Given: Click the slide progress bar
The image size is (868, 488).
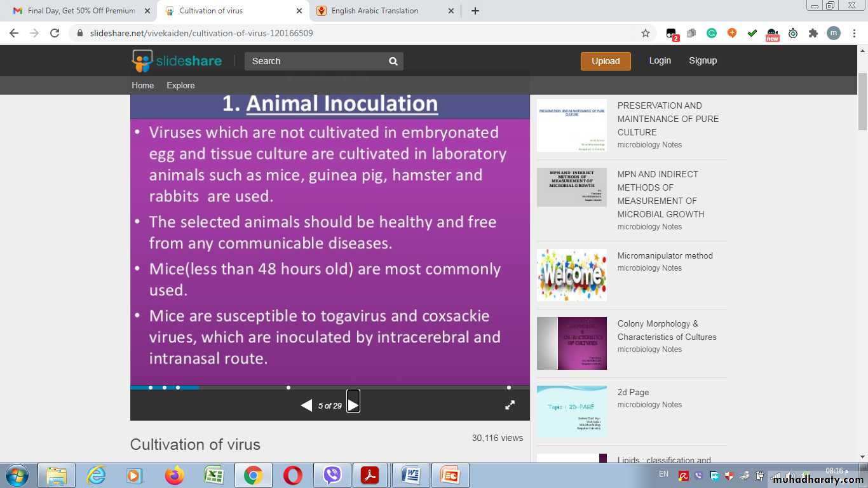Looking at the screenshot, I should (x=330, y=387).
